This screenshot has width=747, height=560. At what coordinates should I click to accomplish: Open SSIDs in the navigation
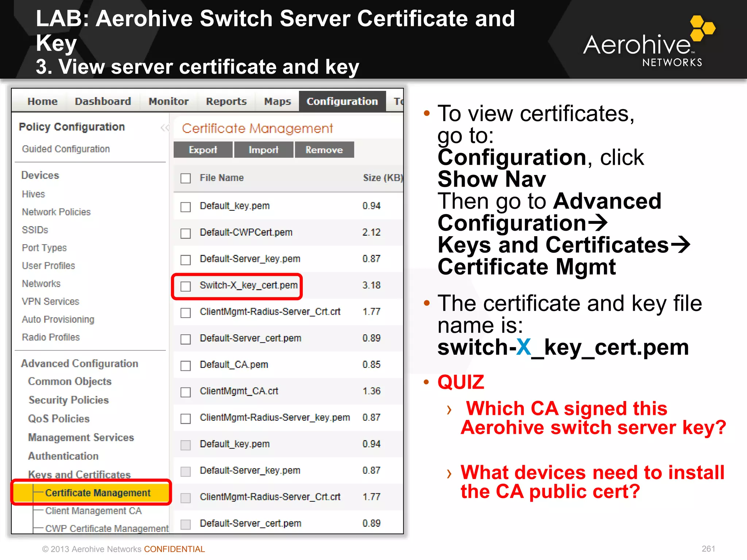[x=35, y=230]
